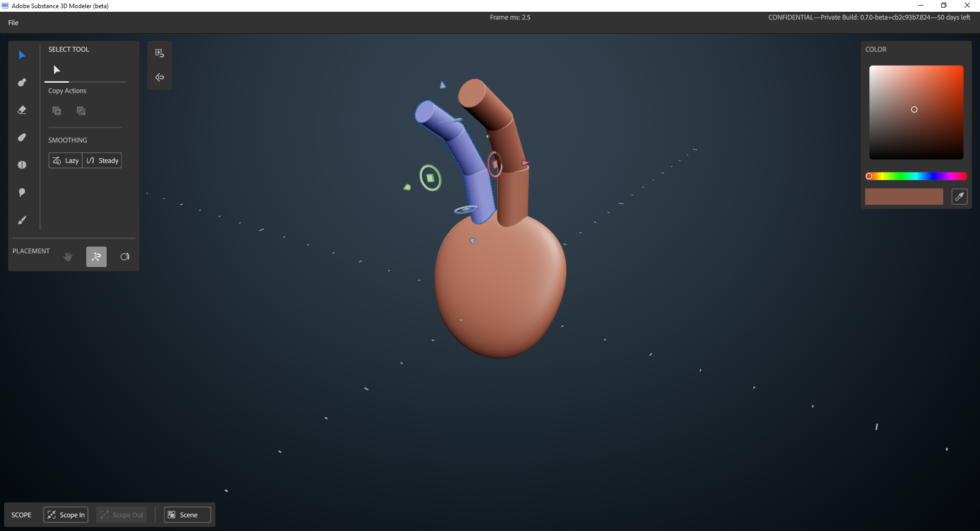Toggle Steady smoothing mode

click(103, 160)
